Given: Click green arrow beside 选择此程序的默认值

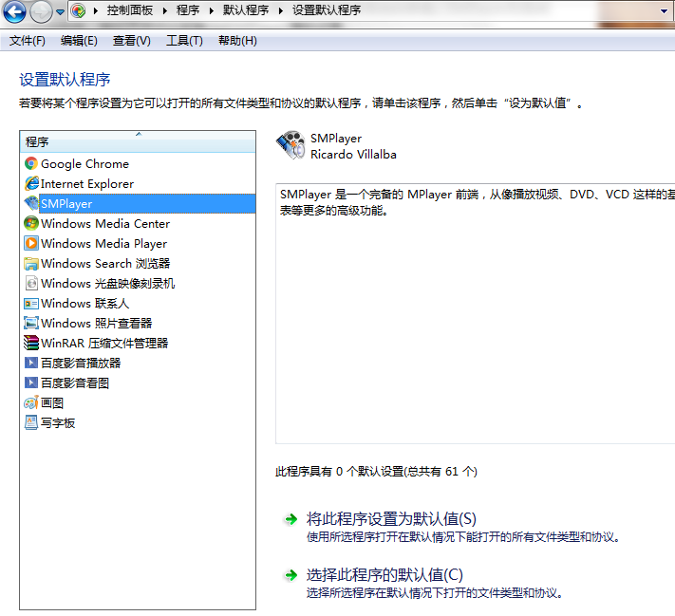Looking at the screenshot, I should click(291, 574).
